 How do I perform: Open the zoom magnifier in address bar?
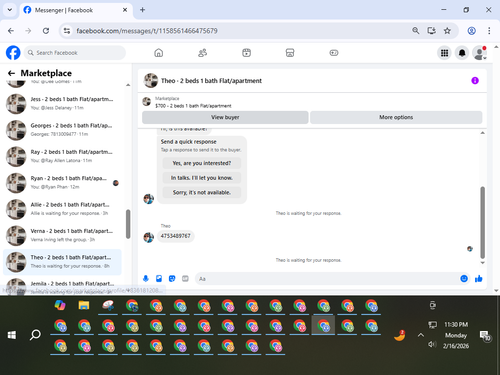coord(415,31)
